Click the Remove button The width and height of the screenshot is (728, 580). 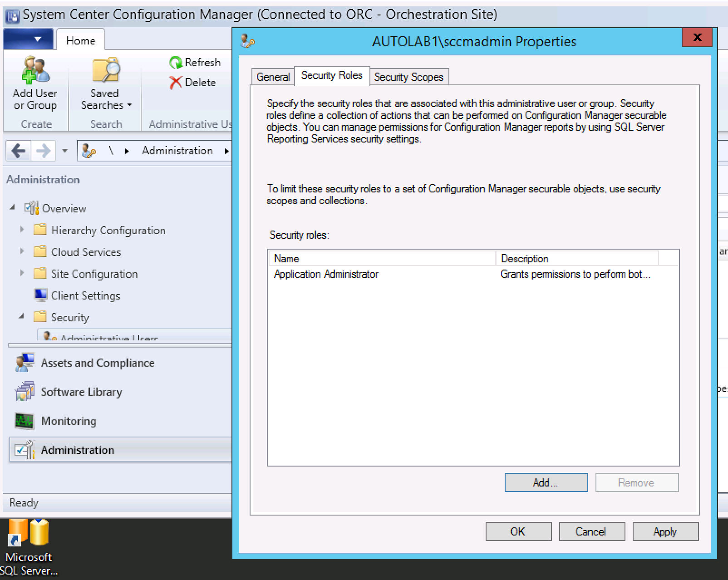coord(637,482)
